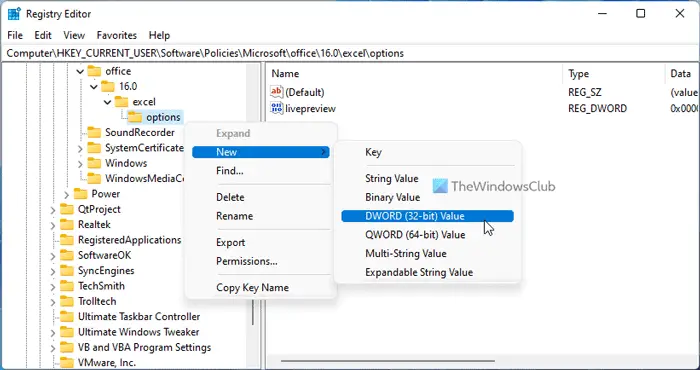Expand the QtProject tree node
Screen dimensions: 700x370
pyautogui.click(x=53, y=210)
